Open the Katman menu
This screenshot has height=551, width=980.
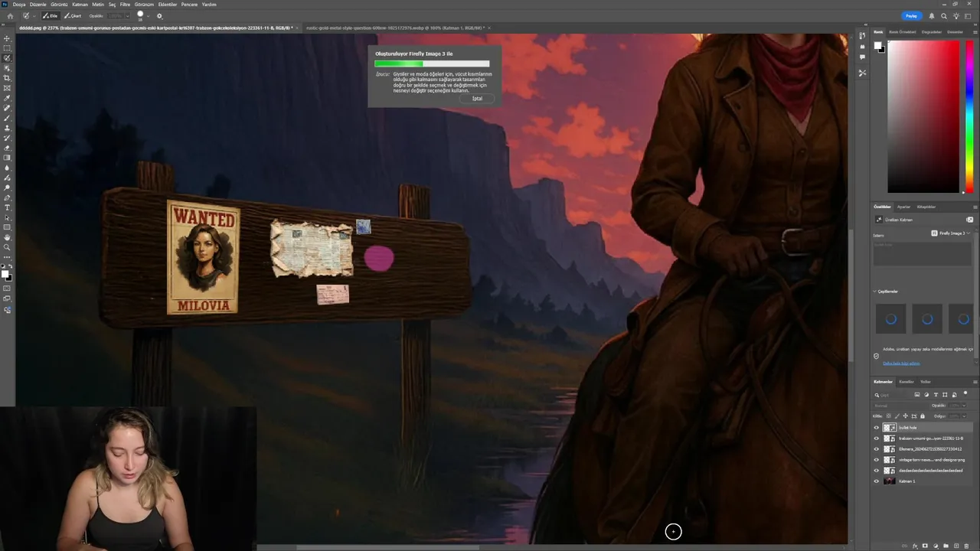80,5
